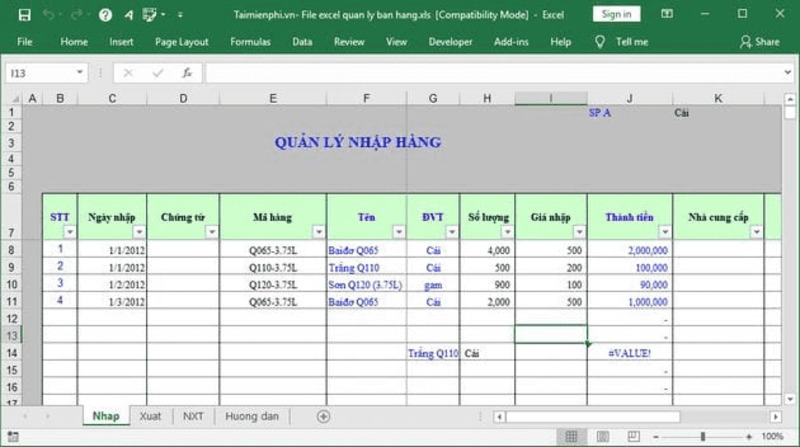This screenshot has height=447, width=800.
Task: Open the Giá nhập filter dropdown
Action: (579, 232)
